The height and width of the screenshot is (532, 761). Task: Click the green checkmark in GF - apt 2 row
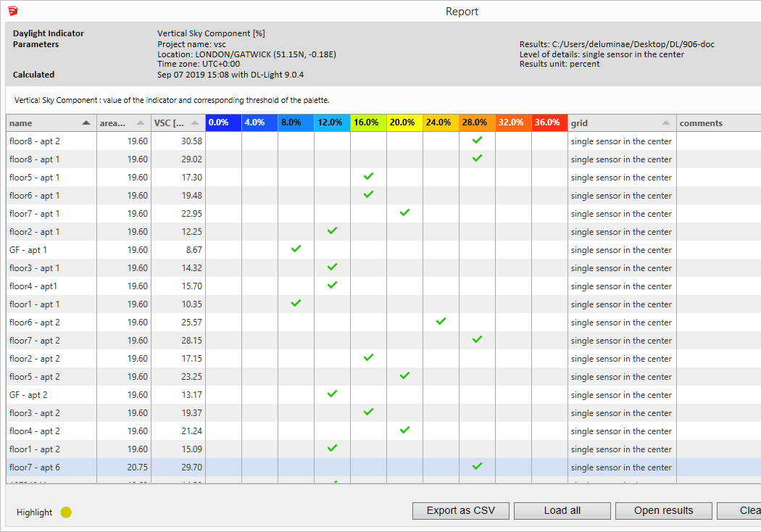pos(332,394)
